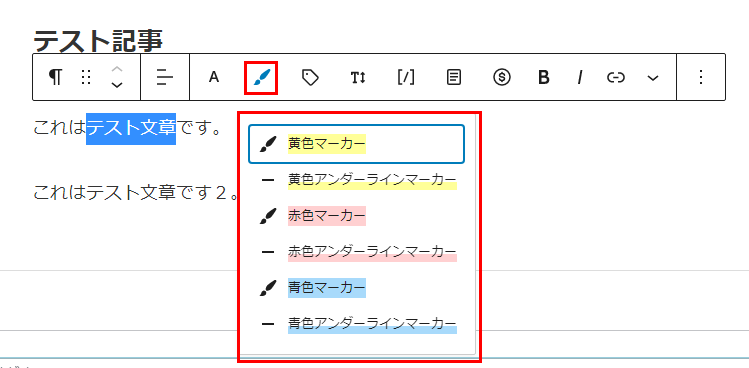The height and width of the screenshot is (368, 749).
Task: Click the dollar sign circle icon
Action: [502, 77]
